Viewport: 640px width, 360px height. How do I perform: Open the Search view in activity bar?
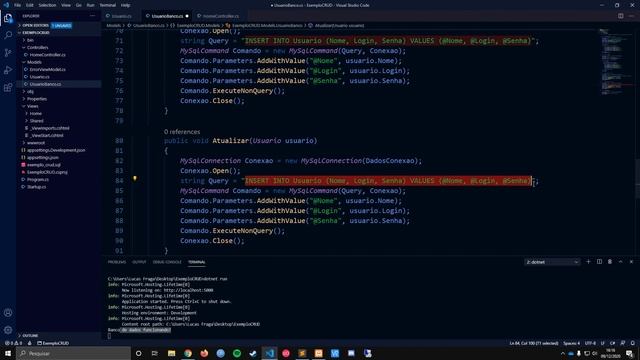click(8, 35)
